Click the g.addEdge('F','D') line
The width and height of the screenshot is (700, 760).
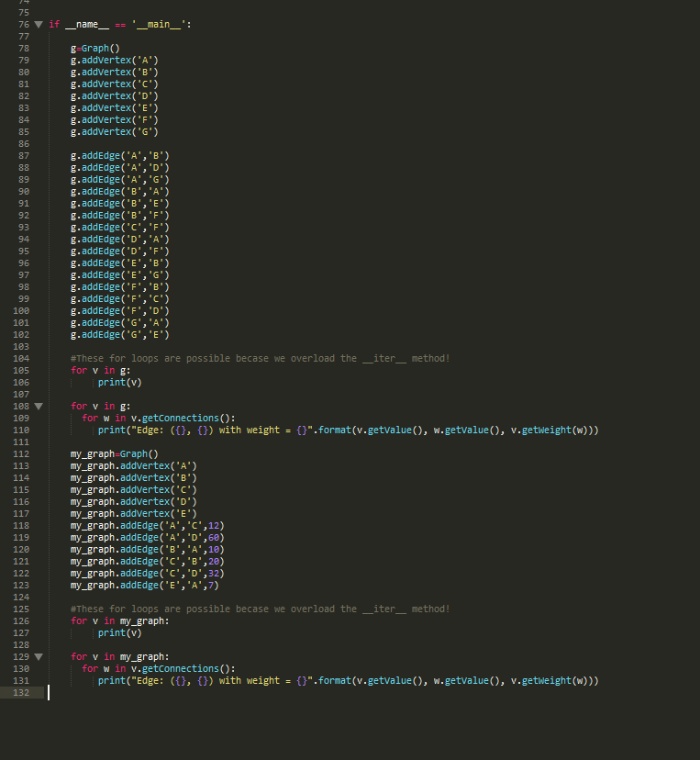click(x=119, y=310)
